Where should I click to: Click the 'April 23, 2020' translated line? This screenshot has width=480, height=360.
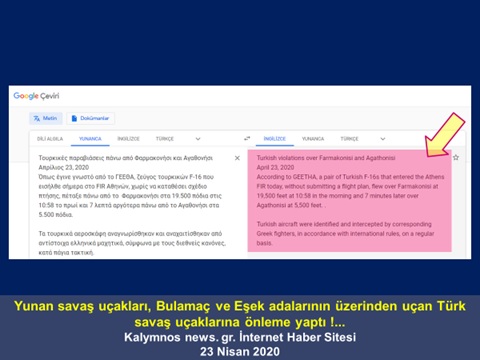pos(275,167)
